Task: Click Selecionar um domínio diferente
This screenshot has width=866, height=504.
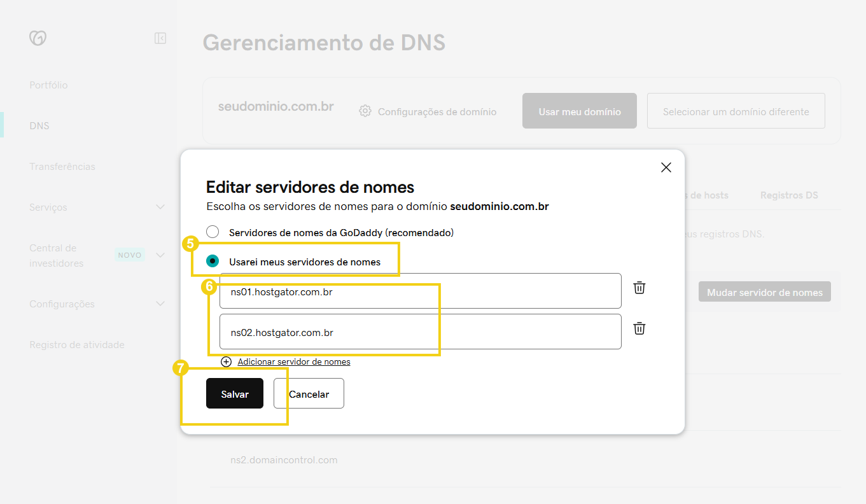Action: pyautogui.click(x=736, y=111)
